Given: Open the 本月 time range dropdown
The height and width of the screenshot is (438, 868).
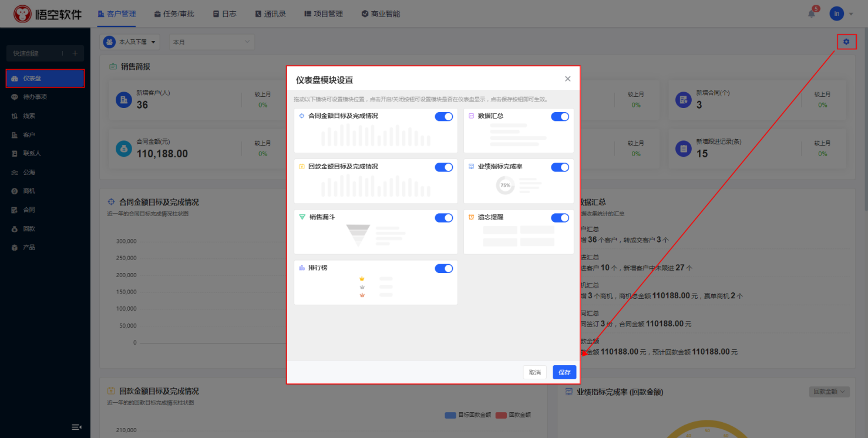Looking at the screenshot, I should tap(211, 42).
